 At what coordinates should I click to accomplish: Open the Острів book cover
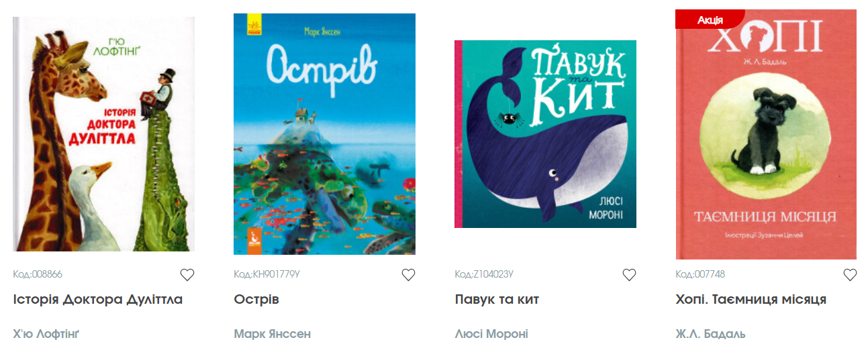324,134
